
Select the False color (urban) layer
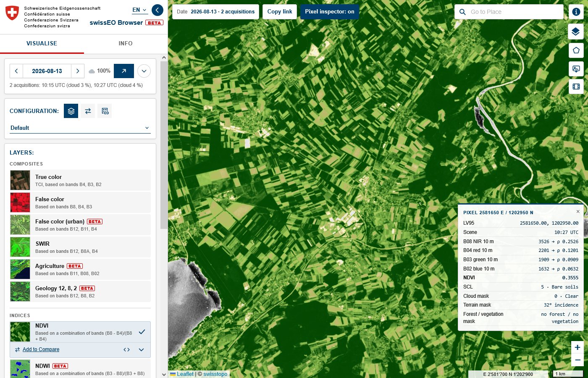pyautogui.click(x=80, y=225)
